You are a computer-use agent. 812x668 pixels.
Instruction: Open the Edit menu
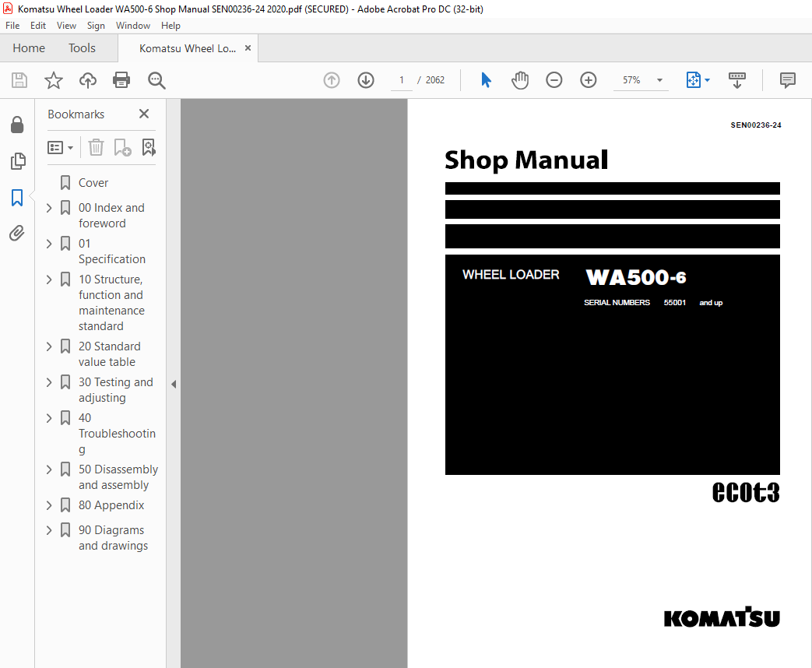tap(38, 26)
